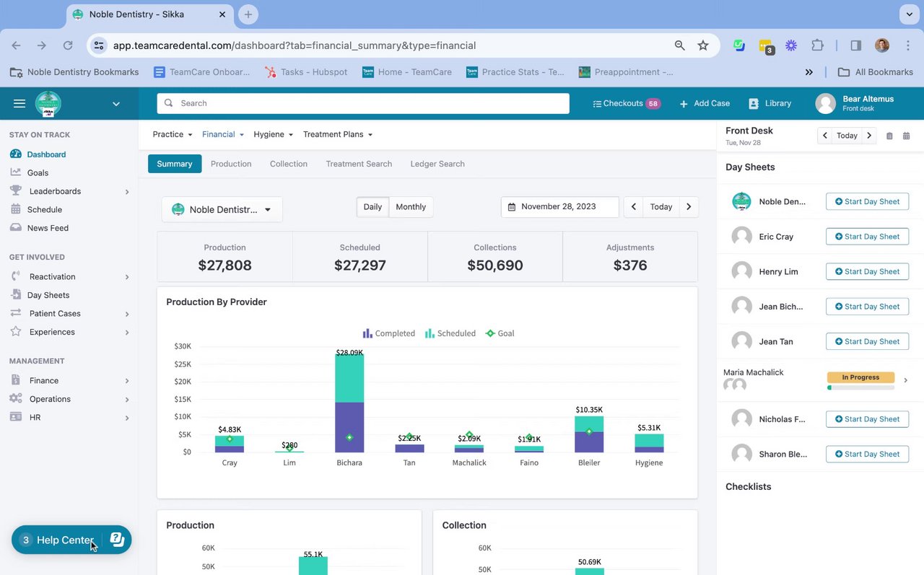Select the Daily view toggle

point(372,207)
